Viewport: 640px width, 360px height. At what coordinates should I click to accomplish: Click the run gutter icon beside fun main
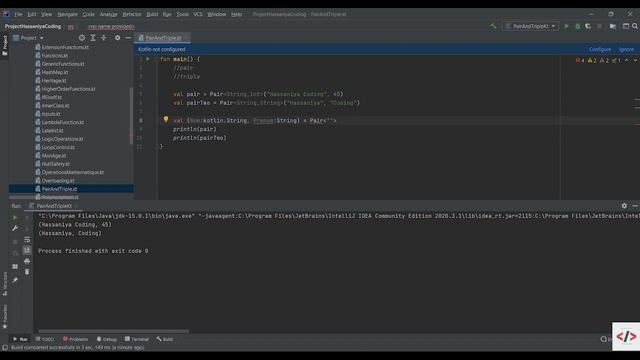(x=148, y=59)
